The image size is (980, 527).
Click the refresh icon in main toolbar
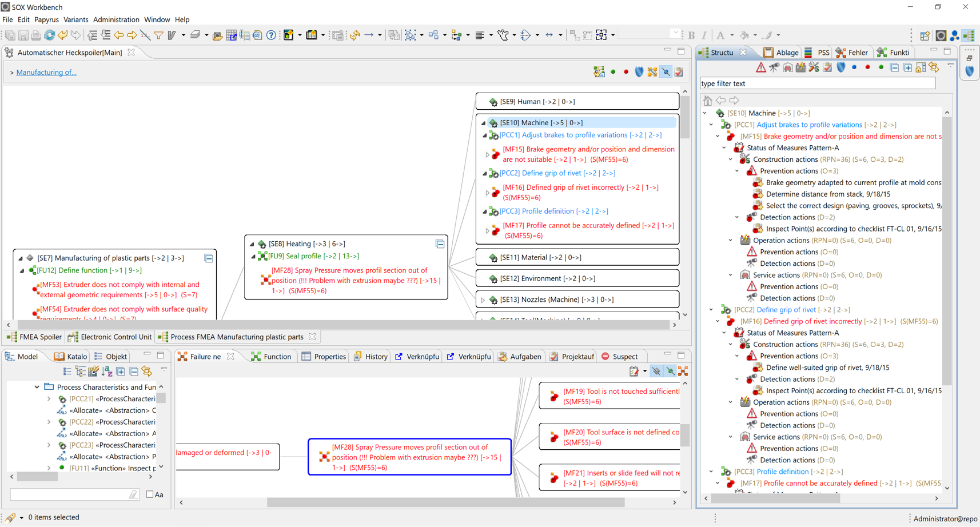[x=50, y=35]
